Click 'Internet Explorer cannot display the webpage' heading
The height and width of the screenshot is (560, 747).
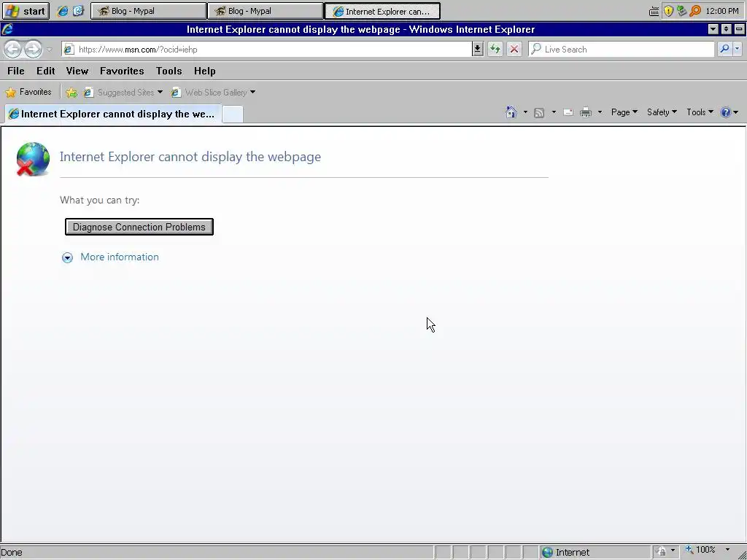(x=190, y=157)
